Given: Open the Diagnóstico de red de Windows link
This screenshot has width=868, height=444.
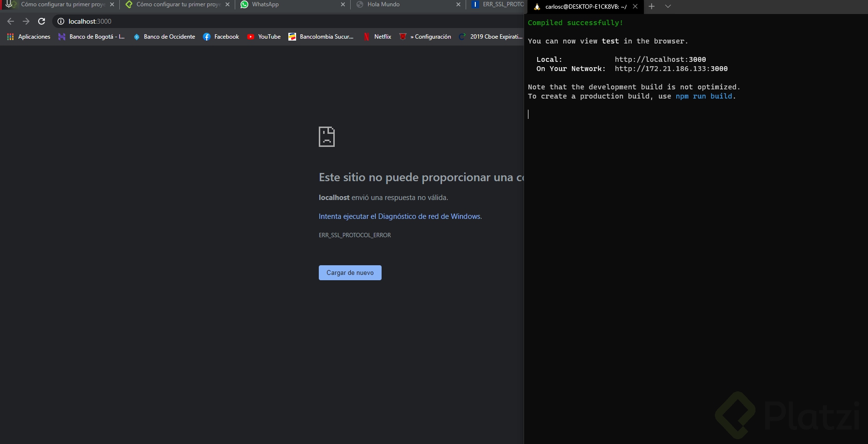Looking at the screenshot, I should coord(400,216).
